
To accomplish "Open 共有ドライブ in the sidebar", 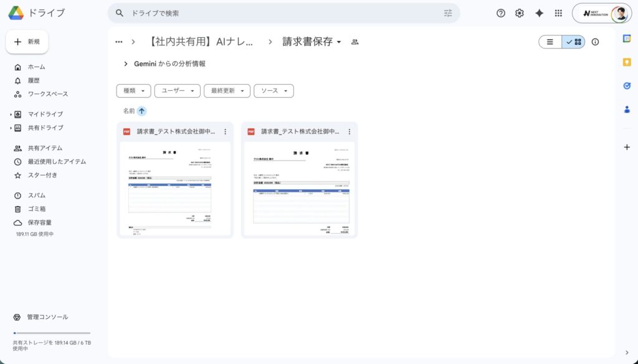I will tap(45, 128).
